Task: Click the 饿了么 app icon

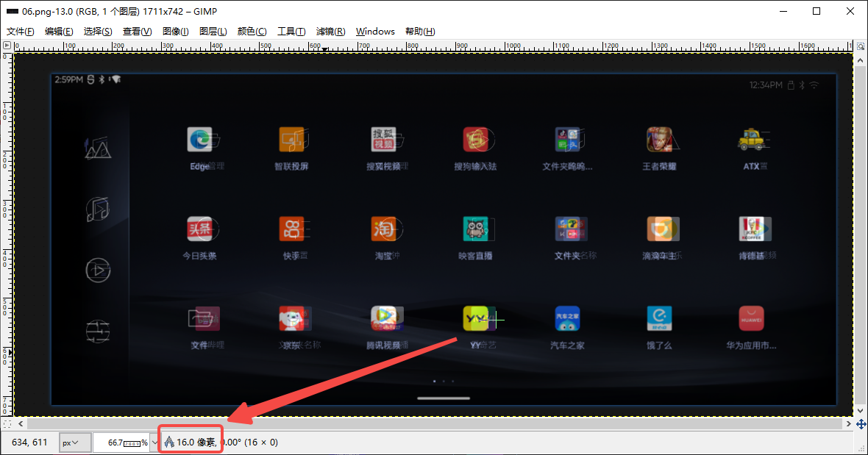Action: (x=659, y=318)
